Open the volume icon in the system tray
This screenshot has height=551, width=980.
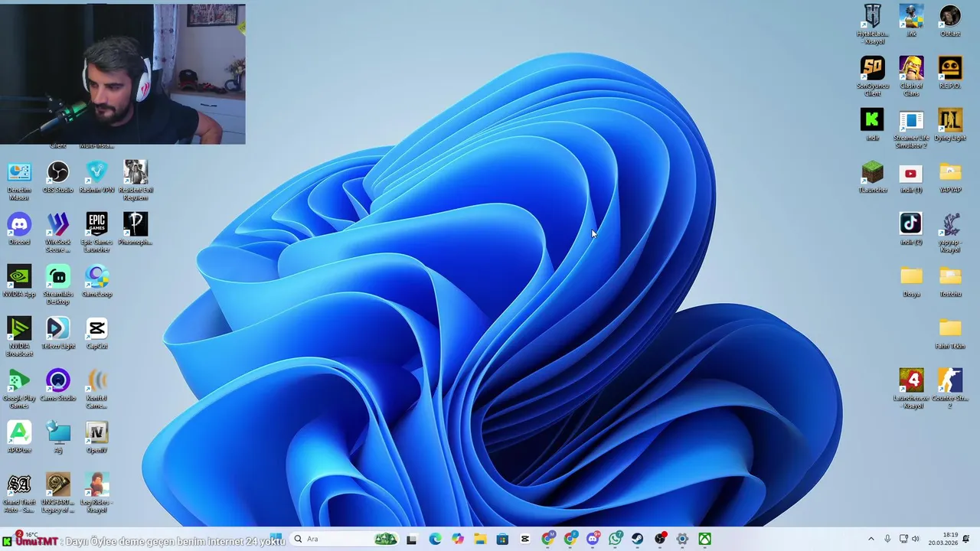tap(916, 539)
